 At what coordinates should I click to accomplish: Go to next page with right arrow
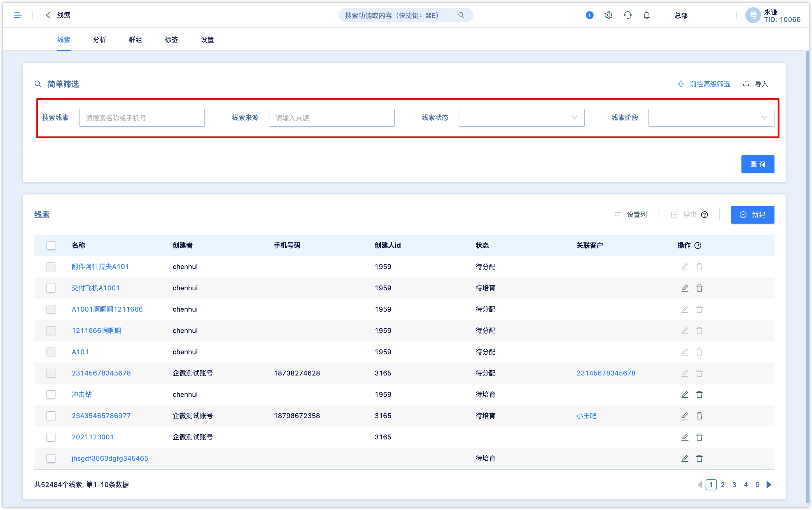pos(769,484)
